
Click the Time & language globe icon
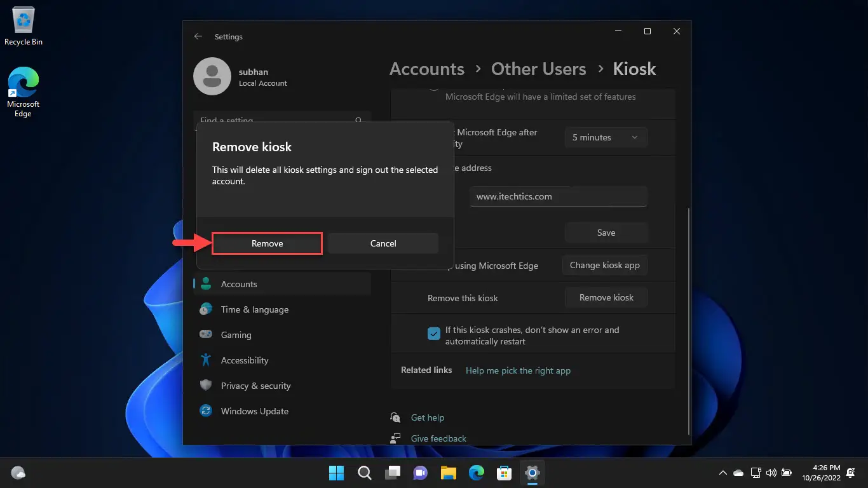click(x=206, y=309)
